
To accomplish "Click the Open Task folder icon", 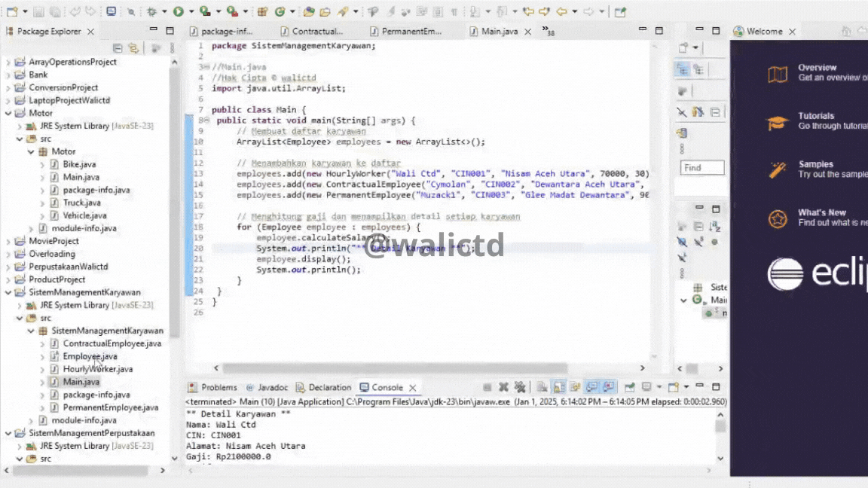I will [325, 11].
